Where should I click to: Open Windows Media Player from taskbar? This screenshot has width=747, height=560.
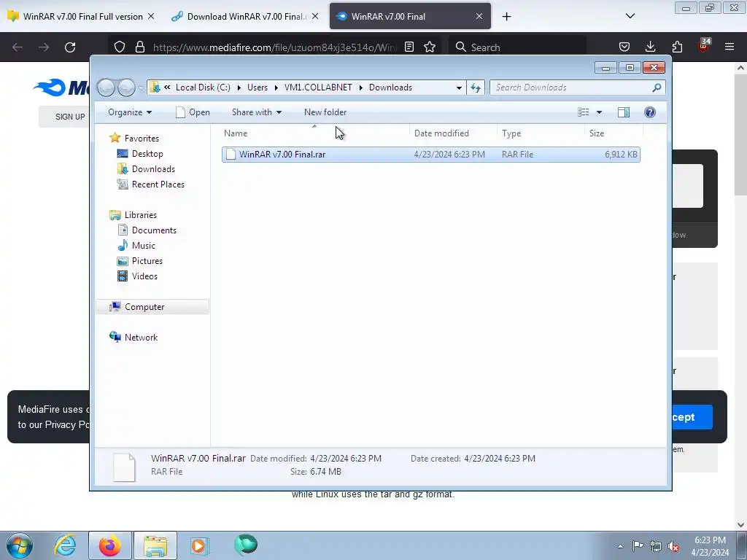[x=200, y=545]
